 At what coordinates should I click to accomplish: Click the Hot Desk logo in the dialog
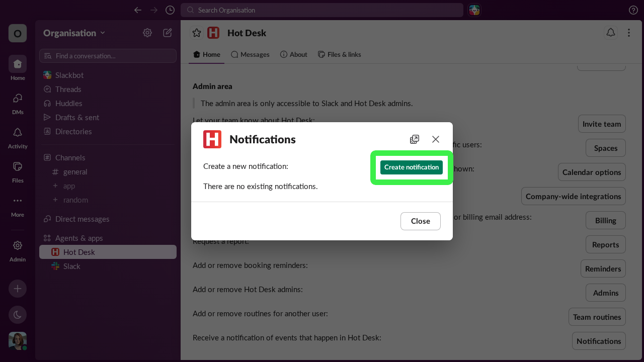click(212, 139)
